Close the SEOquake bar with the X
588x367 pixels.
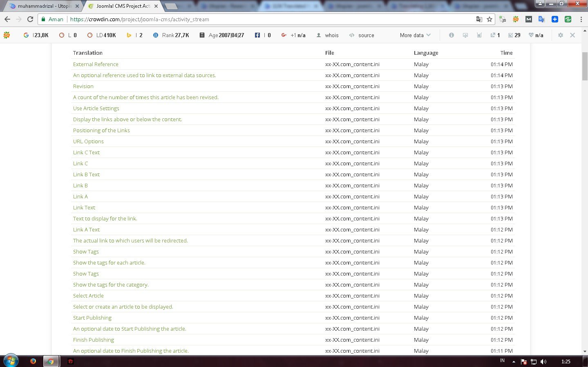point(572,35)
